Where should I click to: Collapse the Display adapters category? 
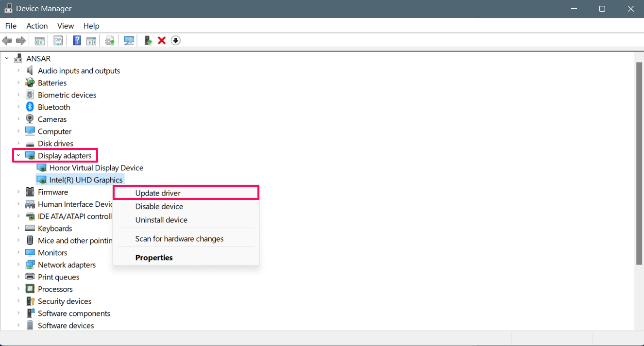coord(18,155)
